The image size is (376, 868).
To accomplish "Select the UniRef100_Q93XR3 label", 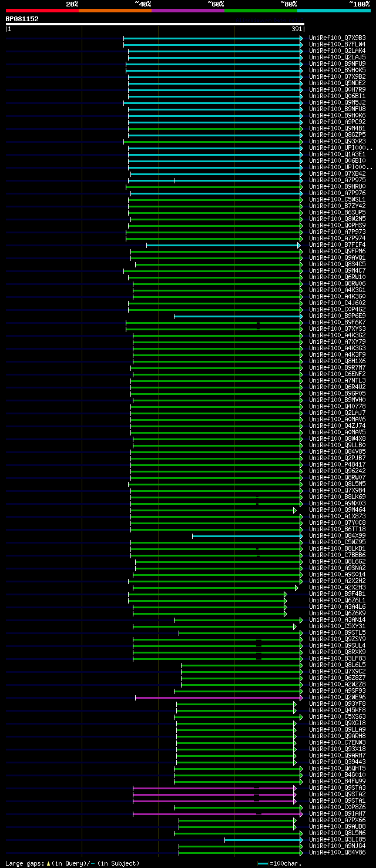I will point(337,141).
